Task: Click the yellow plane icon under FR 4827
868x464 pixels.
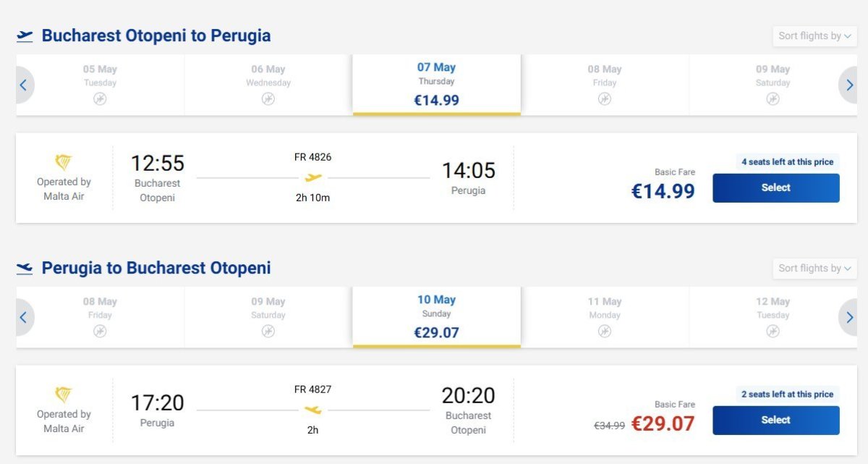Action: (x=312, y=410)
